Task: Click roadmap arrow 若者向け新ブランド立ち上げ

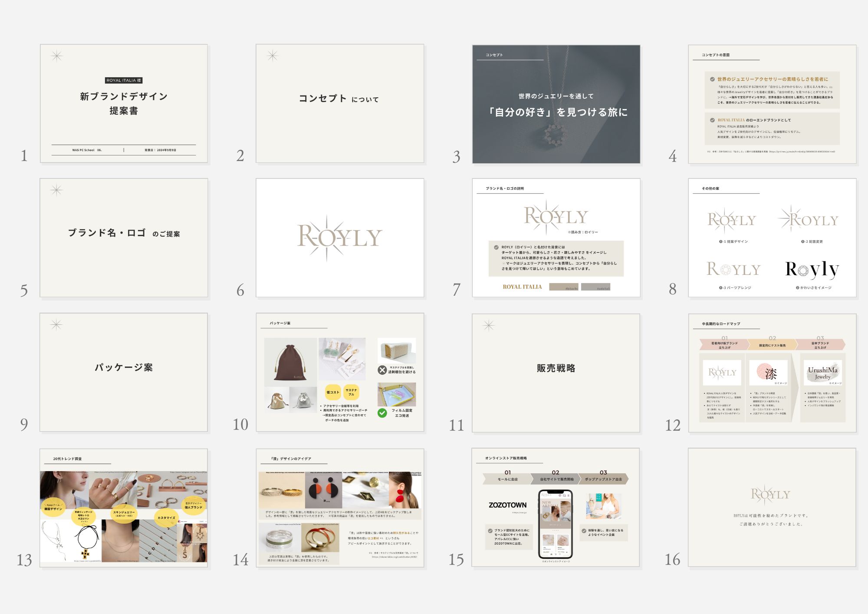Action: [724, 345]
